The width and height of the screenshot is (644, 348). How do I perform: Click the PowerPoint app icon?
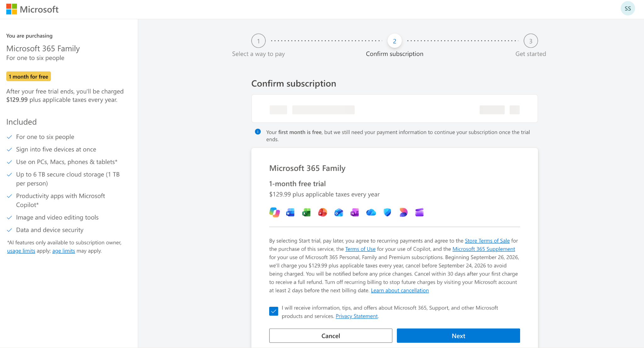click(x=322, y=212)
